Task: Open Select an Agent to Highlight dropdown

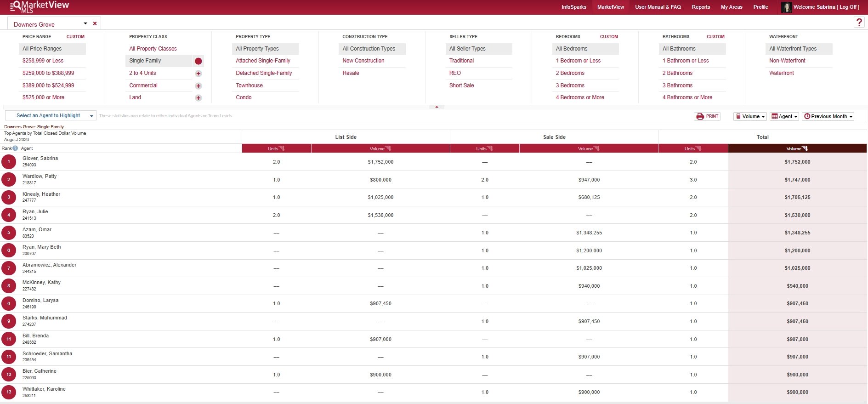Action: pyautogui.click(x=51, y=116)
